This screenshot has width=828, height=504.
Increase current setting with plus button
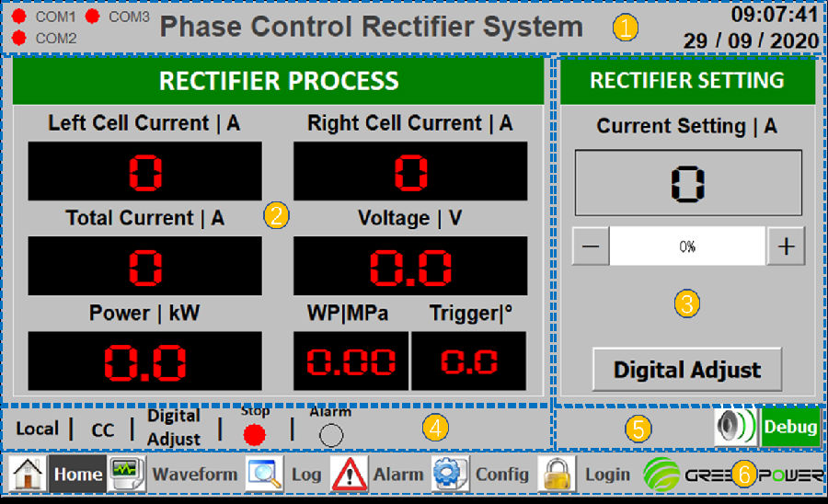coord(786,246)
